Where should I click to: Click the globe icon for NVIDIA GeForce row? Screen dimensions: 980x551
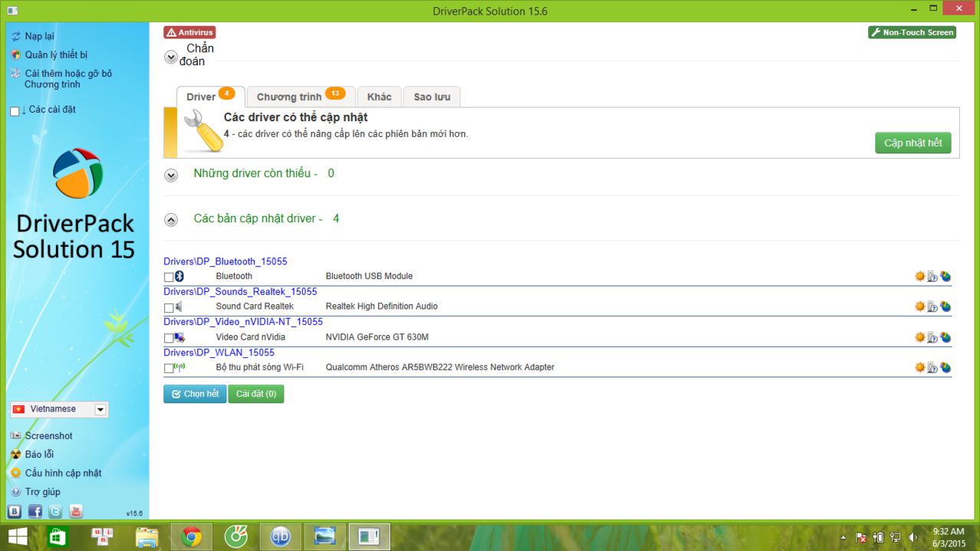(945, 337)
